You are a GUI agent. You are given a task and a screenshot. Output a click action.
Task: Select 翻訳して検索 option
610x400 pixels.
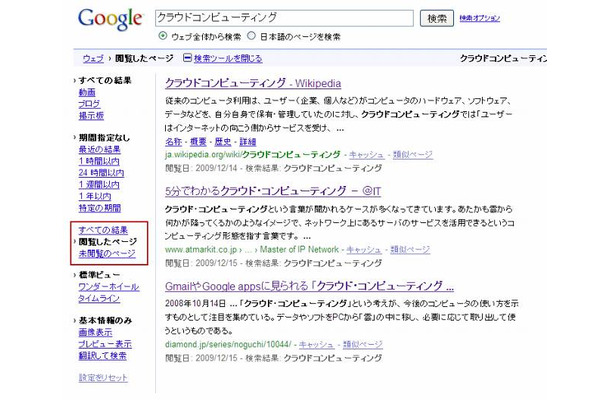[103, 356]
